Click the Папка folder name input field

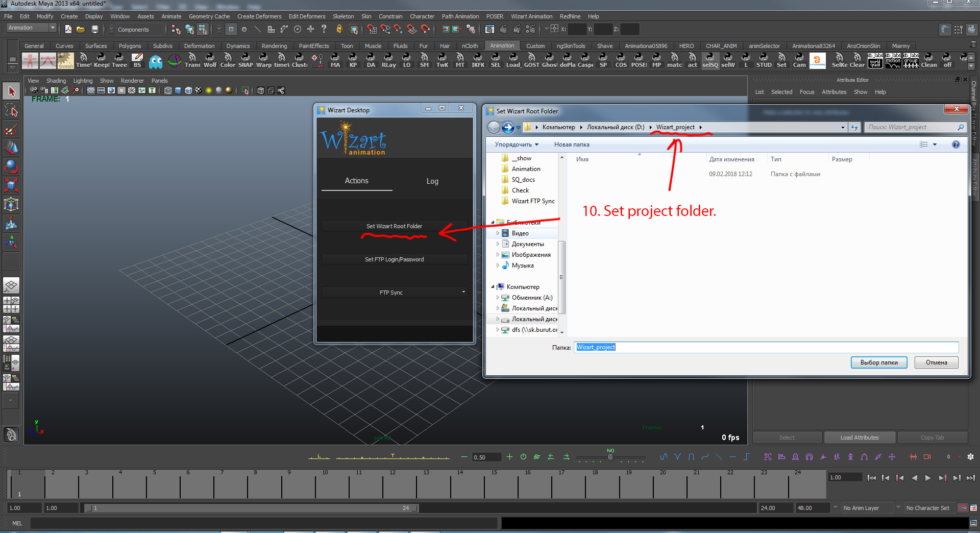pos(766,347)
